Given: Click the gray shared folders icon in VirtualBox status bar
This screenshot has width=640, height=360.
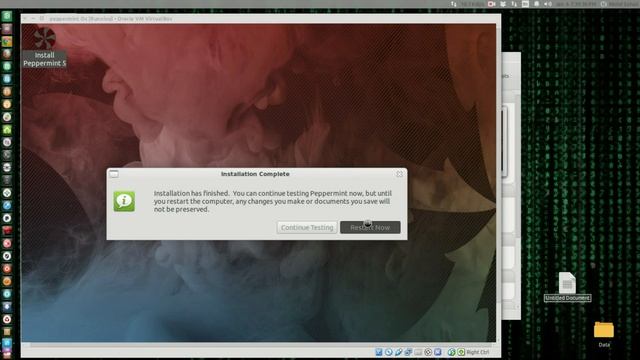Looking at the screenshot, I should [418, 352].
